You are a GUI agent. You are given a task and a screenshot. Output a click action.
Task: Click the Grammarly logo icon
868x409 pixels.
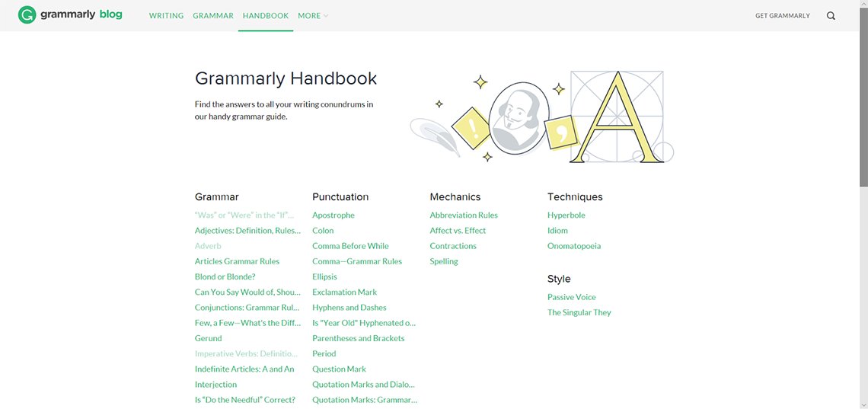pos(27,15)
